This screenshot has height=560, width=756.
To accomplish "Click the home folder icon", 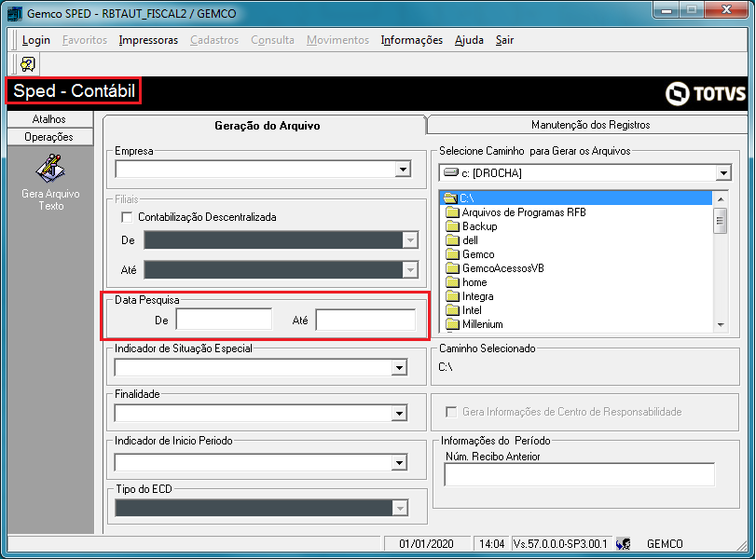I will (x=452, y=282).
